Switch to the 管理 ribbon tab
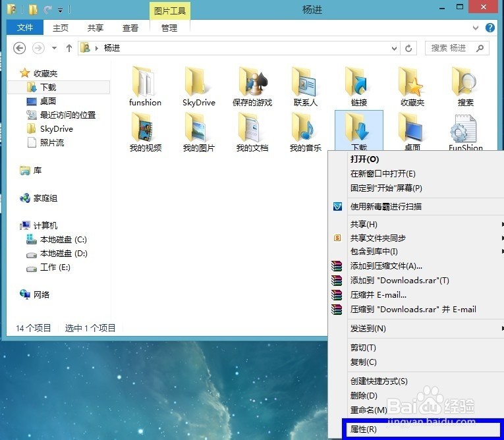This screenshot has width=504, height=440. pyautogui.click(x=169, y=28)
